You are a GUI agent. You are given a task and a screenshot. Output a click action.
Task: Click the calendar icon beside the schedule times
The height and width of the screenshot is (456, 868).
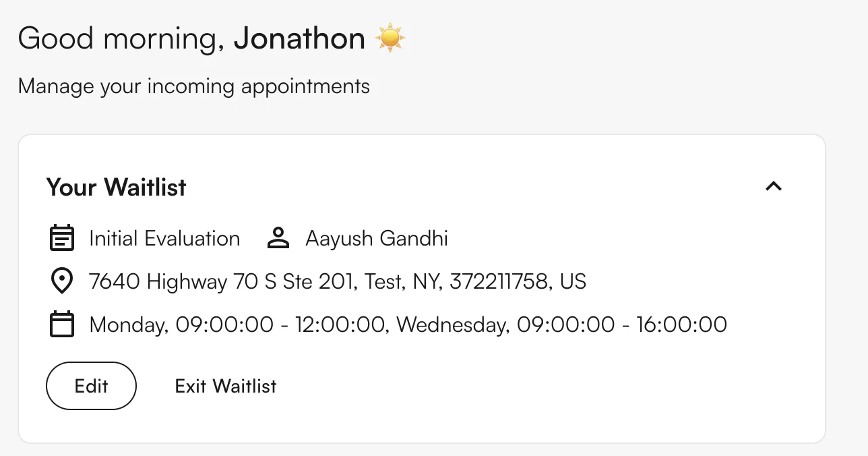(x=61, y=324)
